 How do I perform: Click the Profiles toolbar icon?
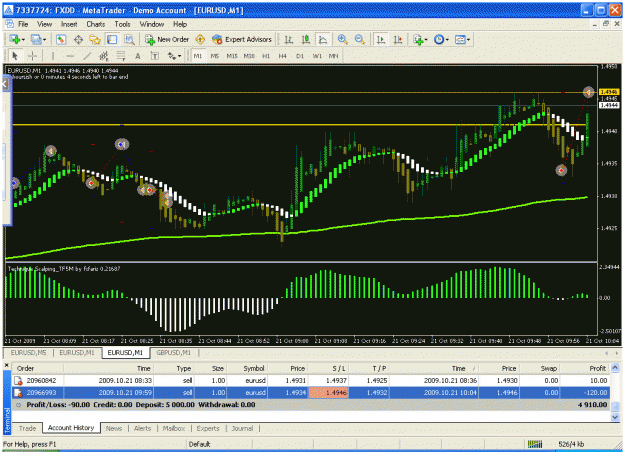point(36,39)
